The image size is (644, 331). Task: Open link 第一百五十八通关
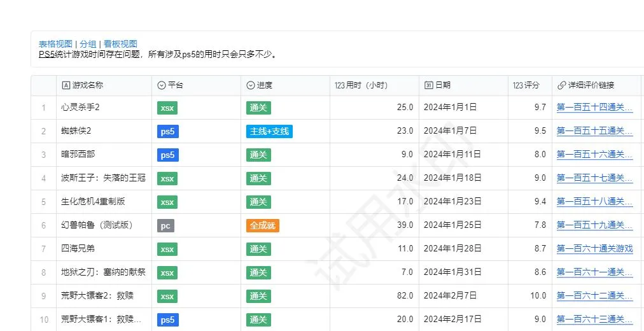click(x=595, y=202)
